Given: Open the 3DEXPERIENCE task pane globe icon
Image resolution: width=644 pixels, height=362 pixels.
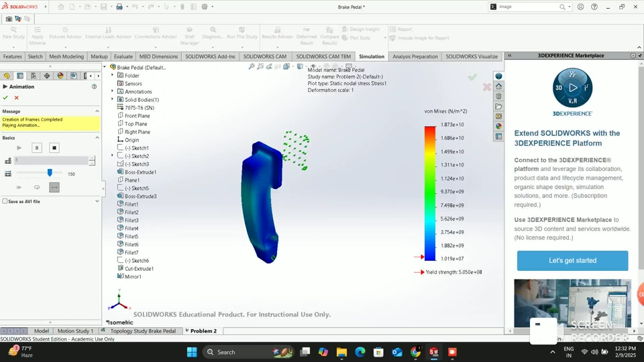Looking at the screenshot, I should (498, 76).
